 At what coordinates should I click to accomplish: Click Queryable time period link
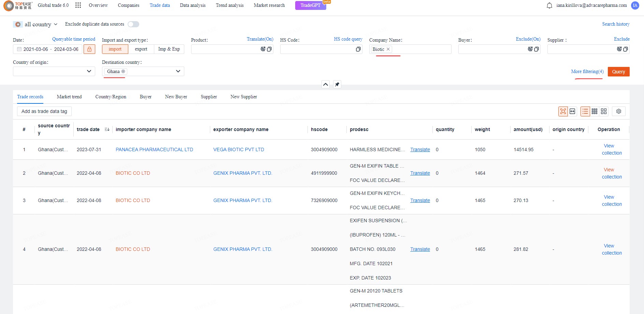pyautogui.click(x=74, y=39)
